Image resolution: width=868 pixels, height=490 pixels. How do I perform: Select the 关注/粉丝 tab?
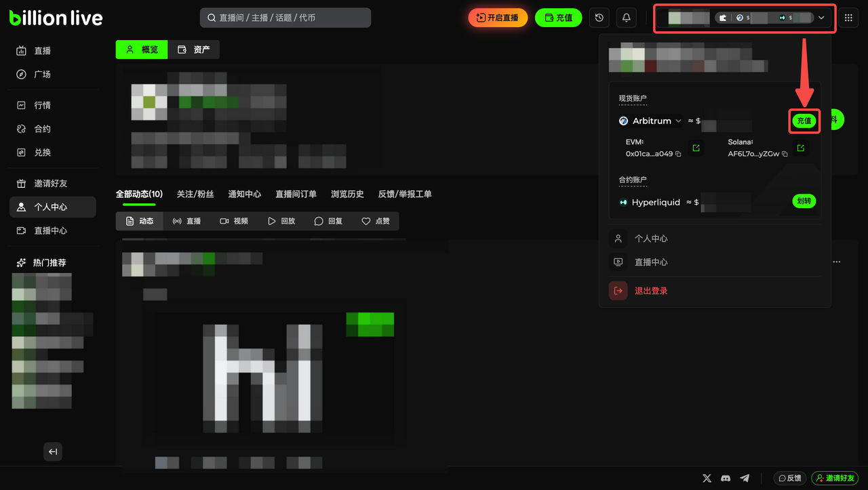(x=195, y=194)
